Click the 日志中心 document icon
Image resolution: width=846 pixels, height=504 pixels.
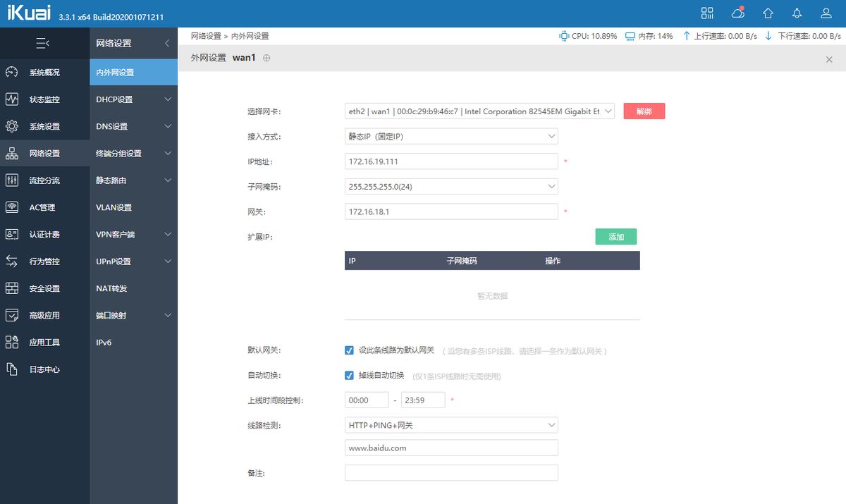click(x=12, y=369)
